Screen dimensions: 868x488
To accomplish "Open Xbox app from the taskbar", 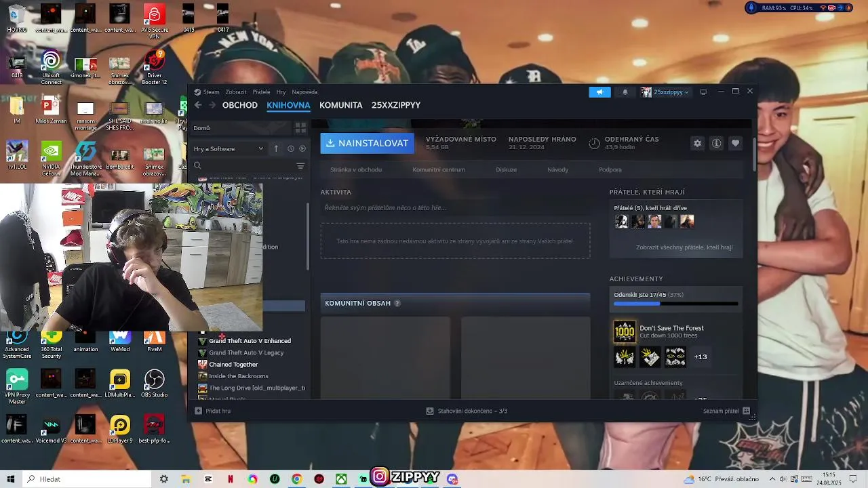I will click(341, 479).
